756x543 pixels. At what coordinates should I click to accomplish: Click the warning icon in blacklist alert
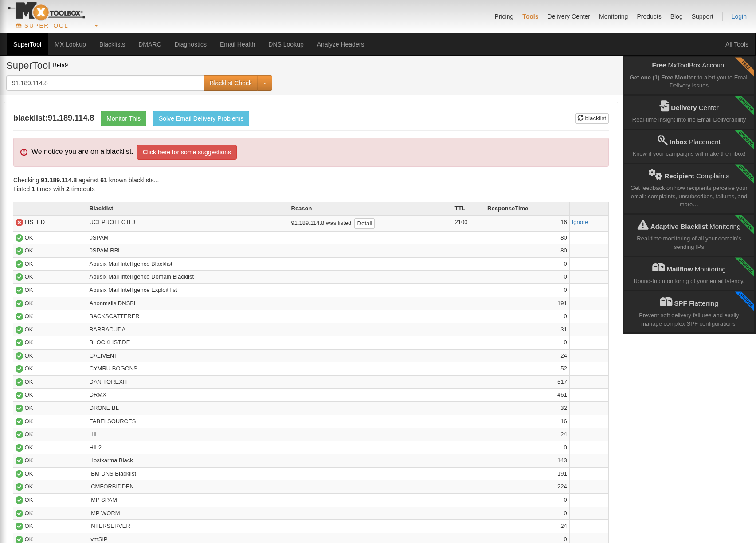tap(24, 152)
